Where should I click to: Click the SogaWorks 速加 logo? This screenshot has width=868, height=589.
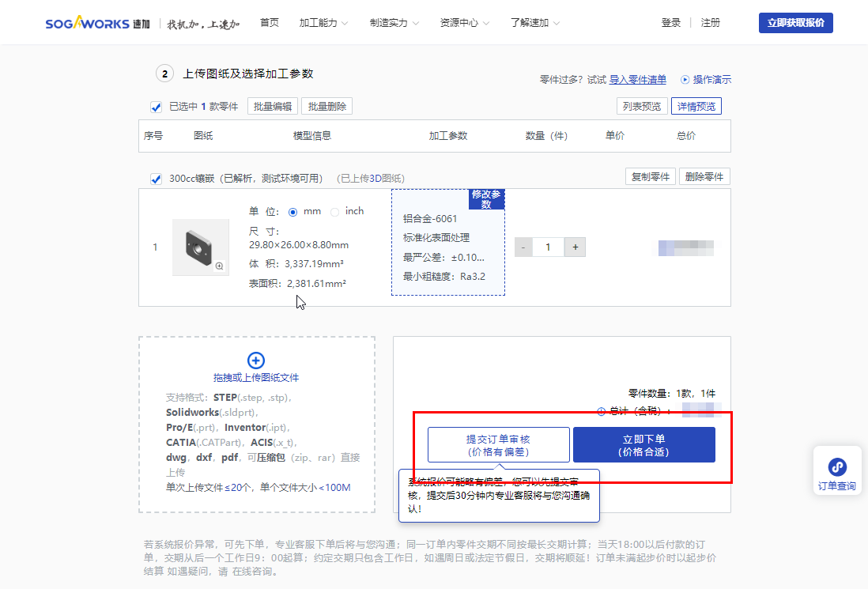(x=87, y=23)
